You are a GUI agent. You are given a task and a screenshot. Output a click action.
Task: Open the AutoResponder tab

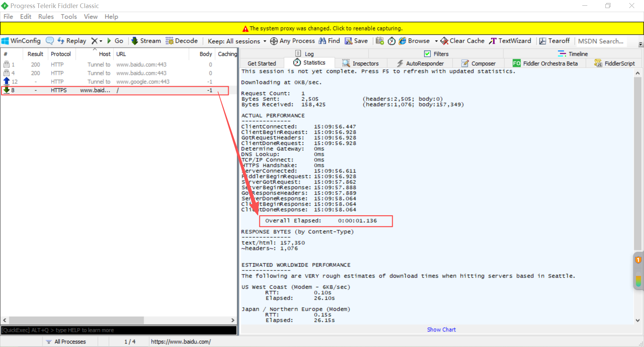[420, 63]
